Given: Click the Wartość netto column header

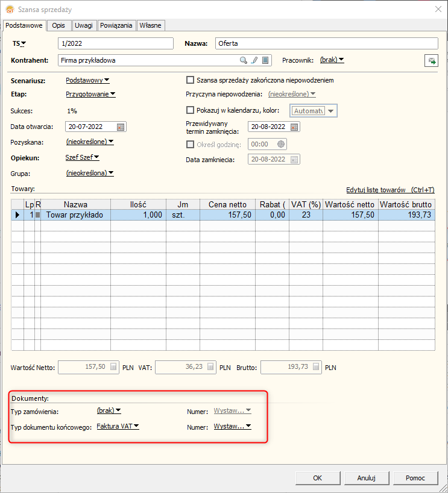Looking at the screenshot, I should coord(350,204).
